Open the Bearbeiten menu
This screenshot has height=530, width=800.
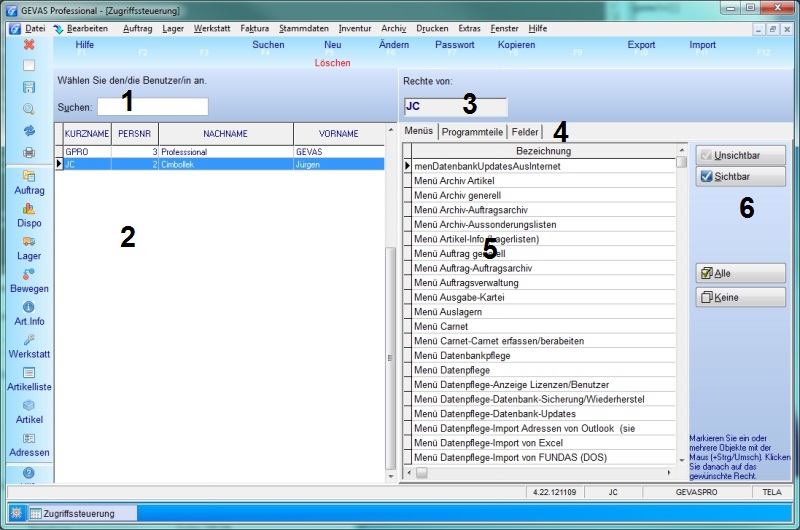[x=87, y=29]
